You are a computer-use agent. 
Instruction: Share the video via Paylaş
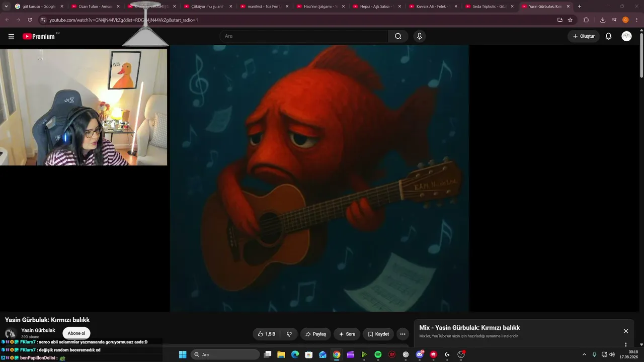tap(315, 334)
